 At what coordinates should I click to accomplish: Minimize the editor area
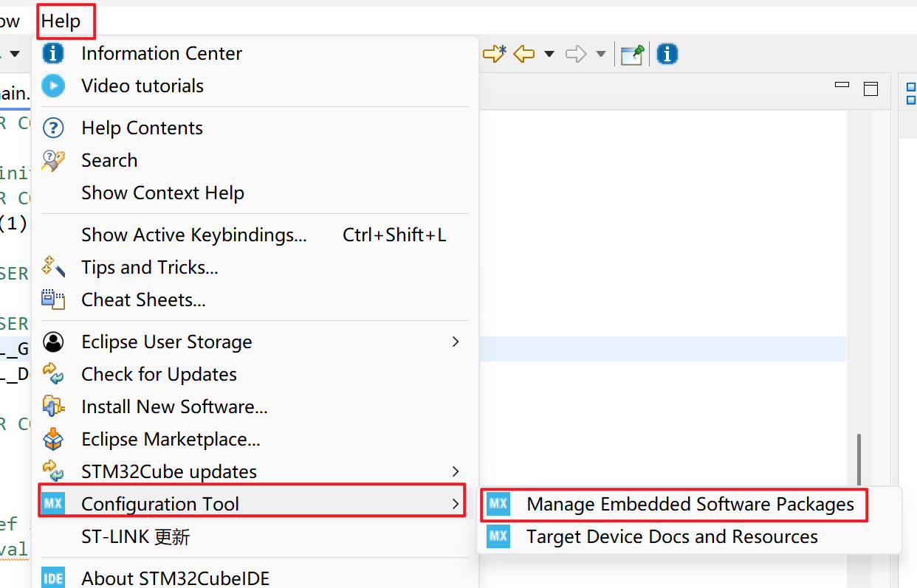[842, 86]
